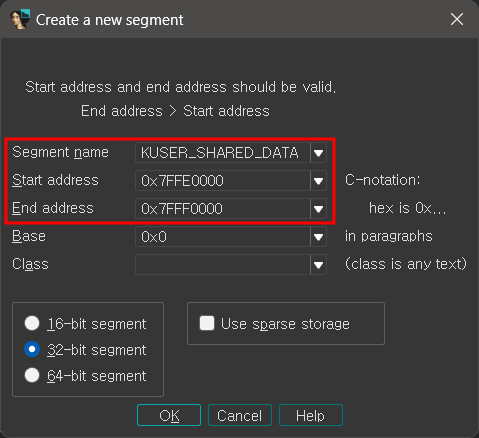Click 'Start address and end address should be valid' text
Screen dimensions: 479x438
[181, 87]
